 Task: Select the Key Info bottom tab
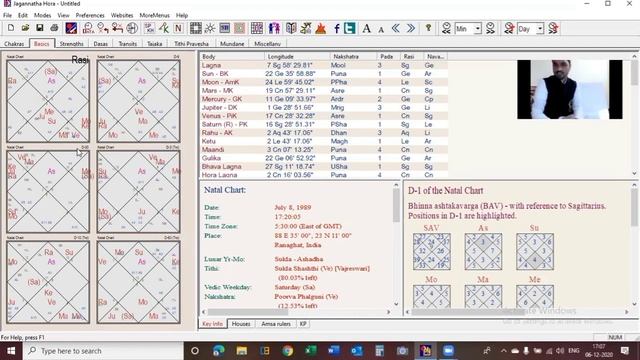(212, 324)
